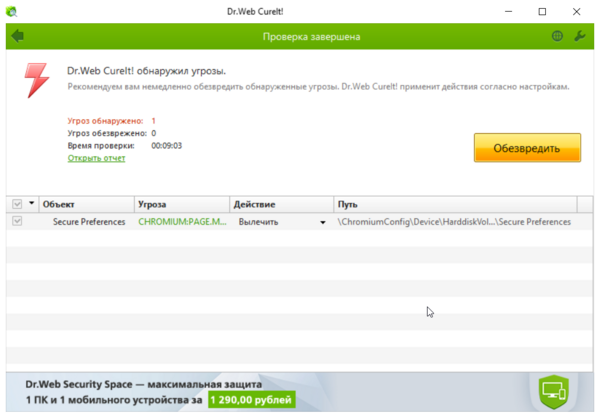
Task: Click the ChromiumConfig path cell
Action: coord(454,222)
